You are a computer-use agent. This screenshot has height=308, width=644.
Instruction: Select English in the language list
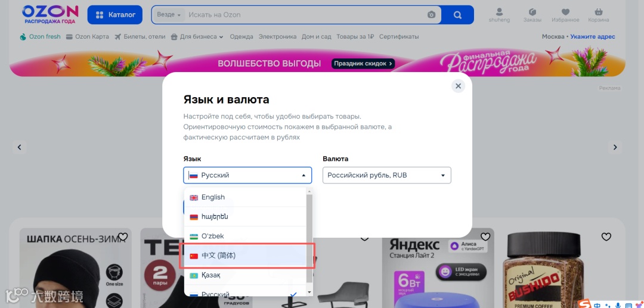[246, 197]
